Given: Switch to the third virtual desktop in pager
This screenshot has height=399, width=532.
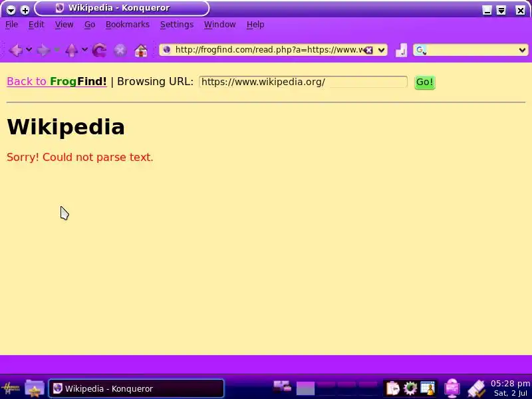Looking at the screenshot, I should (346, 388).
